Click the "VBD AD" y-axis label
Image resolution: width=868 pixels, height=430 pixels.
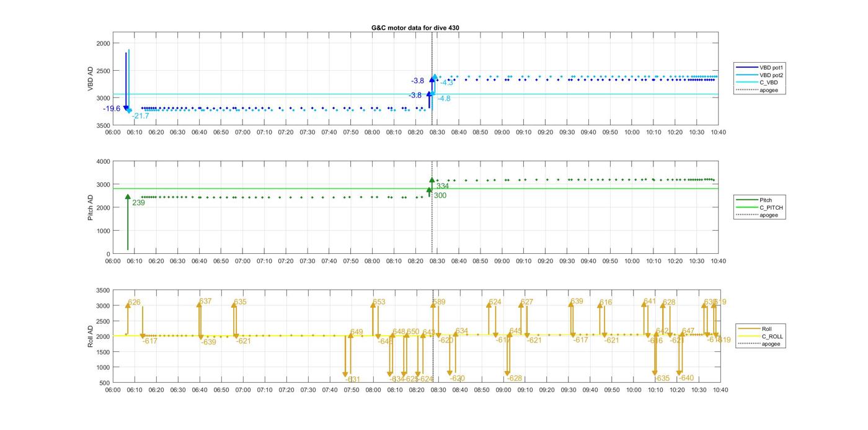[x=91, y=79]
